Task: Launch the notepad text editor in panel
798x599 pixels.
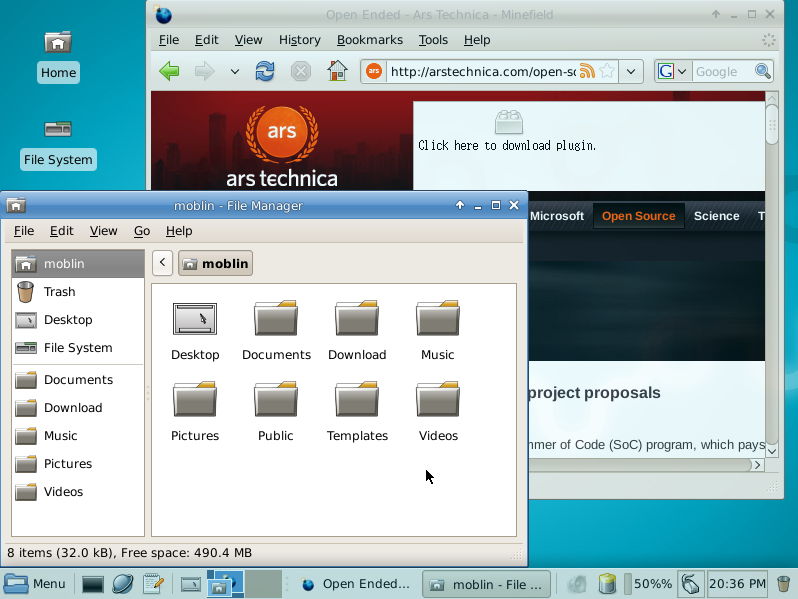Action: point(153,584)
